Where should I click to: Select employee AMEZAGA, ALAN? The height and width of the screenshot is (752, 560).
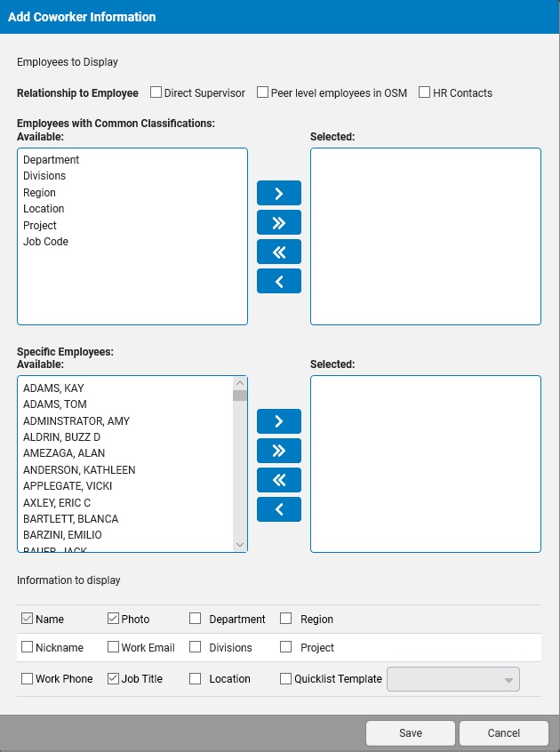pos(64,452)
